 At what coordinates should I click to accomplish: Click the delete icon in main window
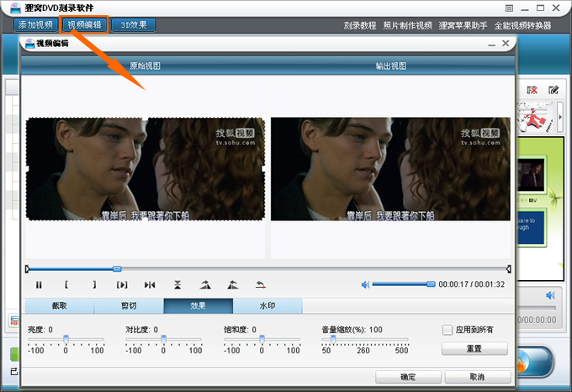[532, 90]
